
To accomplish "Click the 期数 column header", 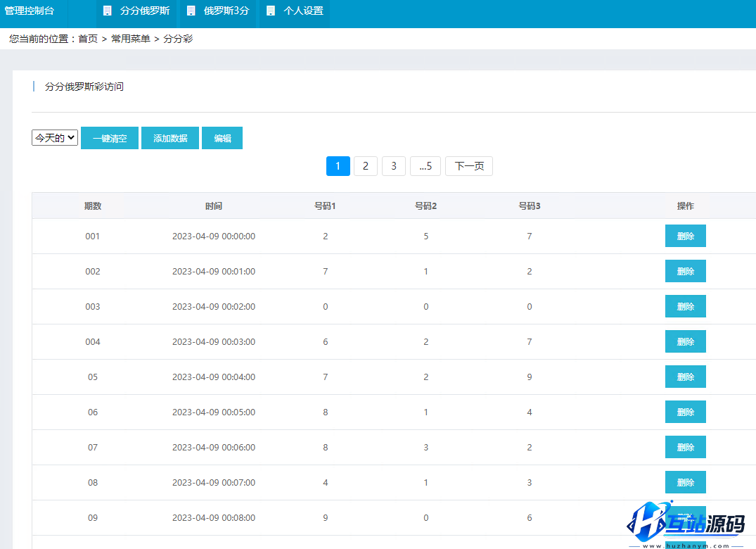I will click(93, 206).
